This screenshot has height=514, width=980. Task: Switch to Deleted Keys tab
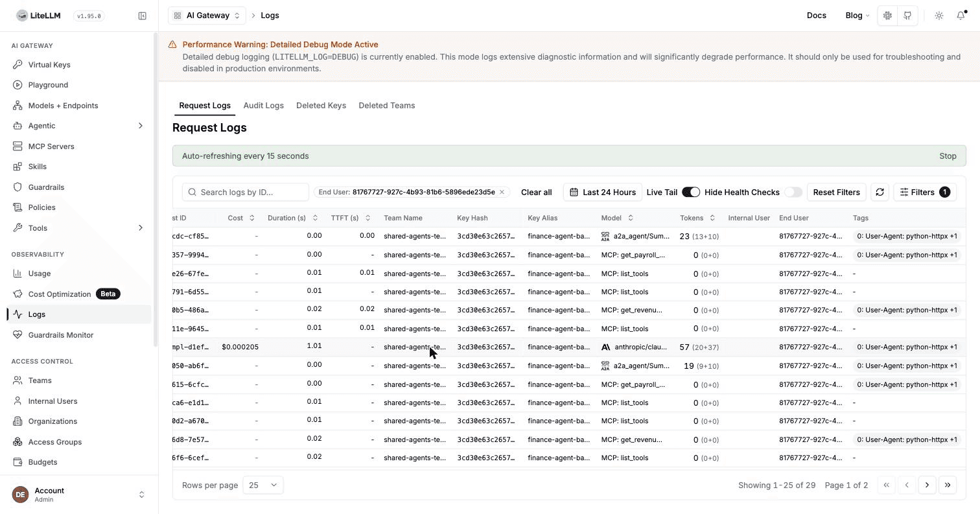[321, 106]
